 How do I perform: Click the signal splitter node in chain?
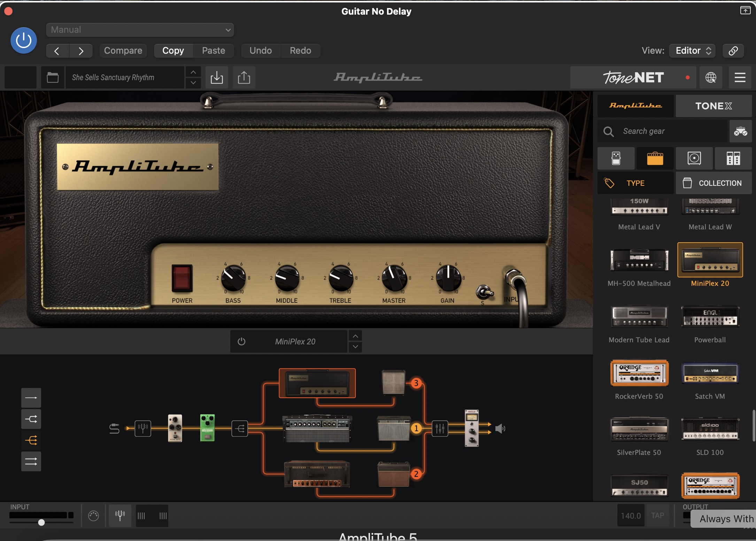pos(240,428)
